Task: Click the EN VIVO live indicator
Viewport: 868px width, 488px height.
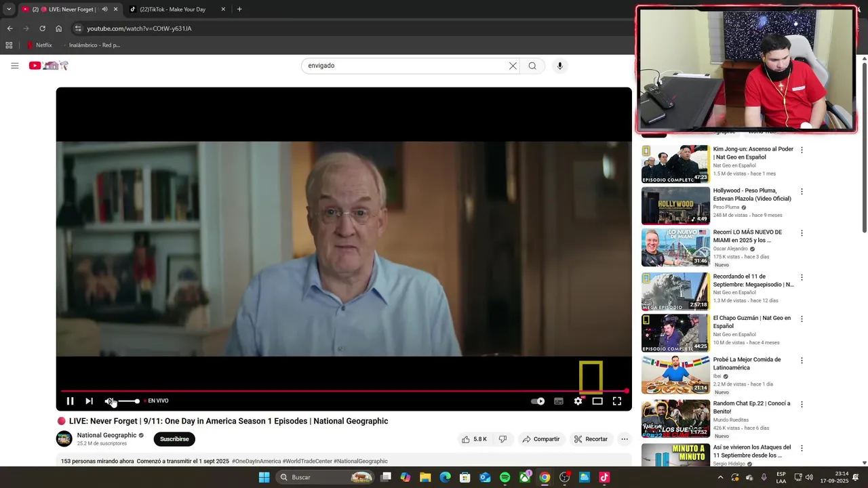Action: [157, 401]
